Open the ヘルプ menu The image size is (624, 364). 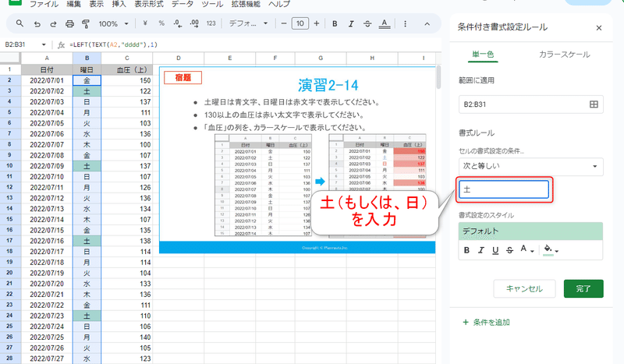[279, 4]
